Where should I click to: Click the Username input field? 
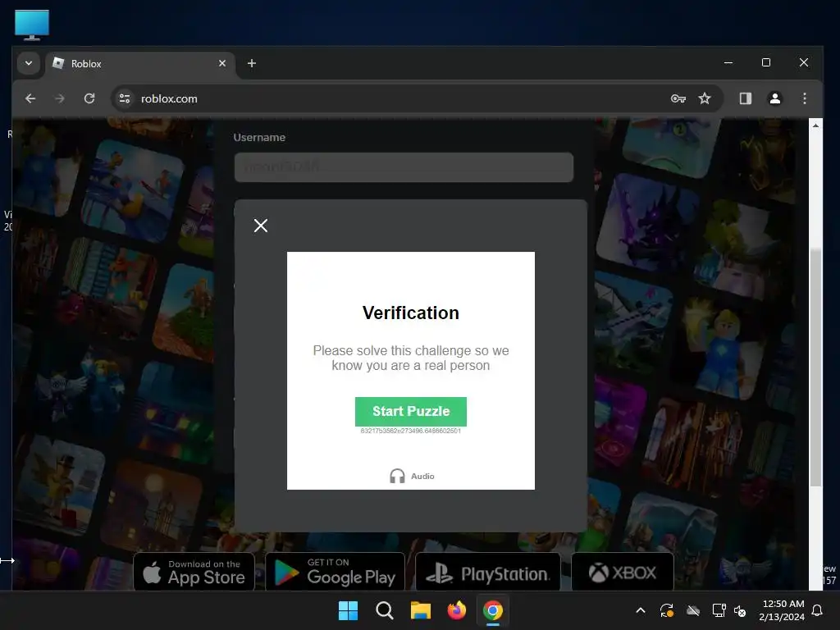(x=404, y=167)
